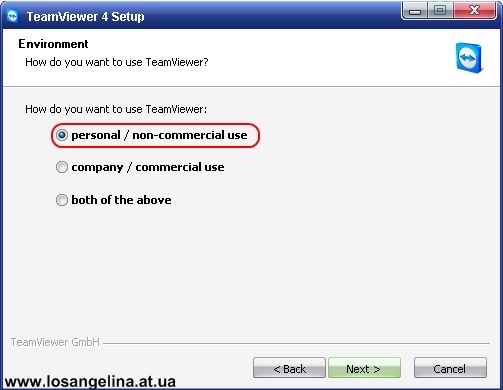Close the setup window with the red X
The width and height of the screenshot is (503, 390).
[474, 11]
